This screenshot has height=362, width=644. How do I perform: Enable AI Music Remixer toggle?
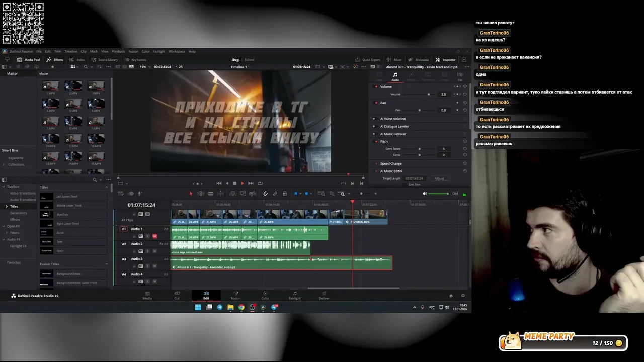(374, 134)
